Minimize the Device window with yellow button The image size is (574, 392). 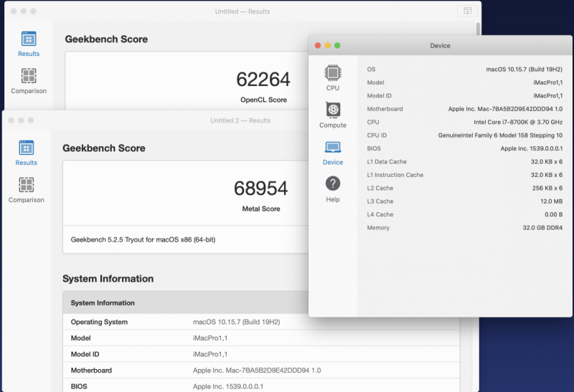click(328, 46)
